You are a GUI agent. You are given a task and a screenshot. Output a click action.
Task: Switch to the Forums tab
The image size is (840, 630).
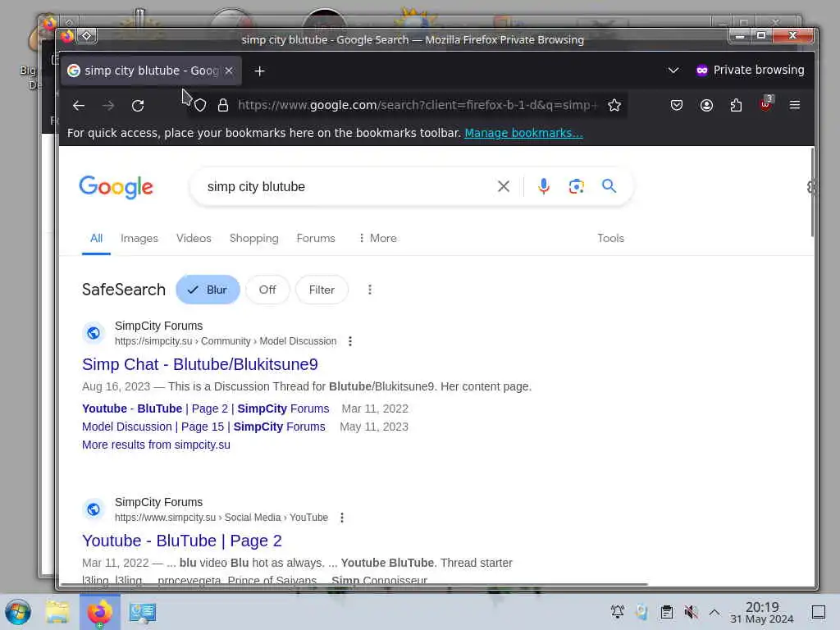coord(316,239)
